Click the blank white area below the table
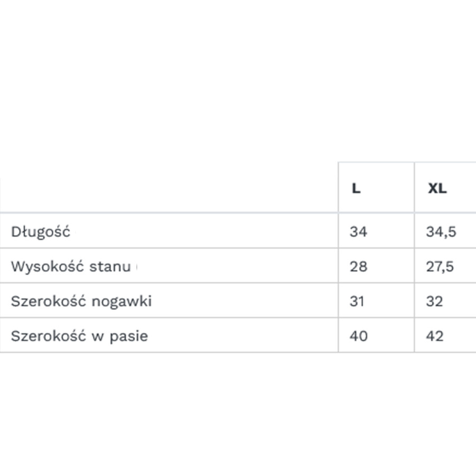 pos(238,413)
